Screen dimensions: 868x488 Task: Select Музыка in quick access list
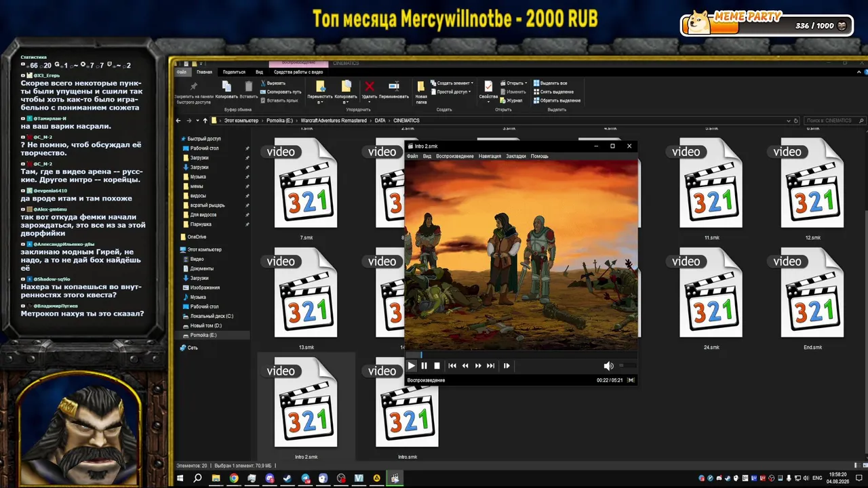click(x=198, y=177)
